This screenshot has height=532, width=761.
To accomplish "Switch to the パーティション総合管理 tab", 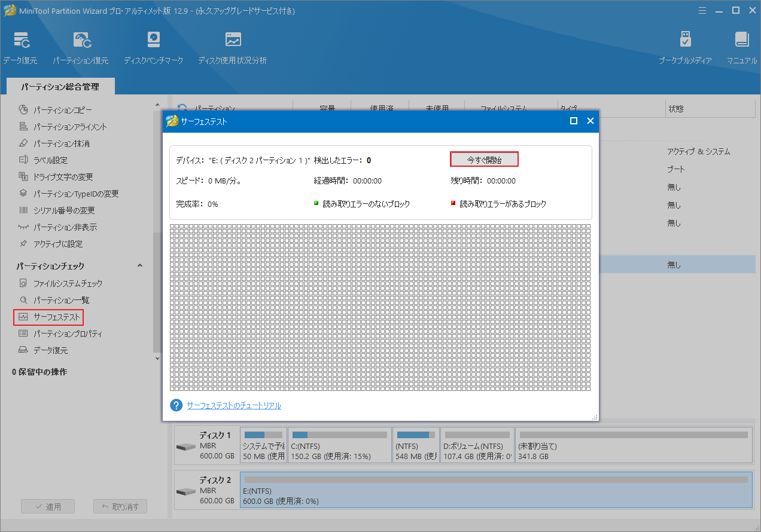I will [x=60, y=87].
